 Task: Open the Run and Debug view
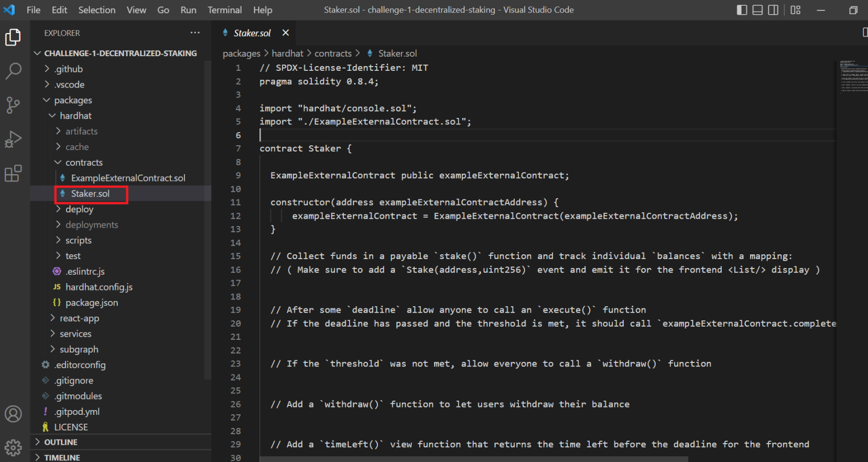click(13, 139)
